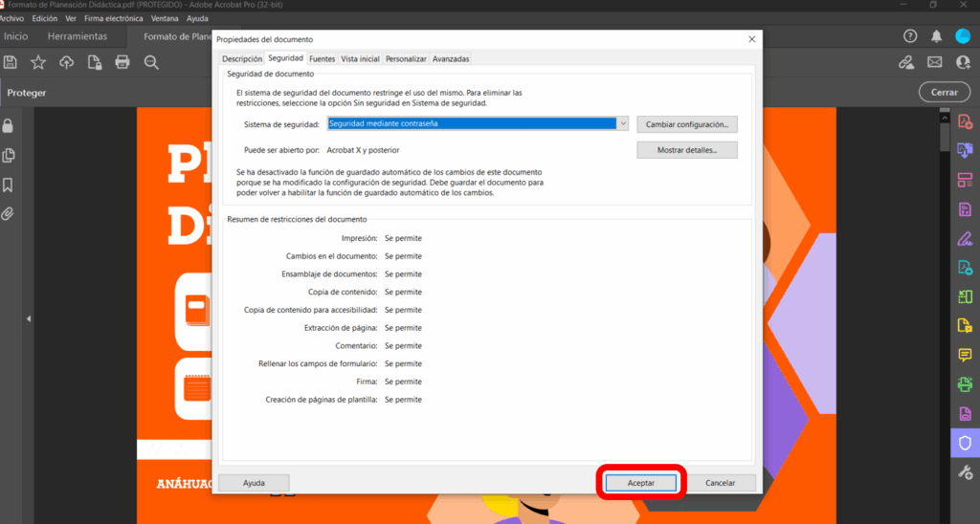
Task: Click the vertical scrollbar up arrow
Action: pos(946,114)
